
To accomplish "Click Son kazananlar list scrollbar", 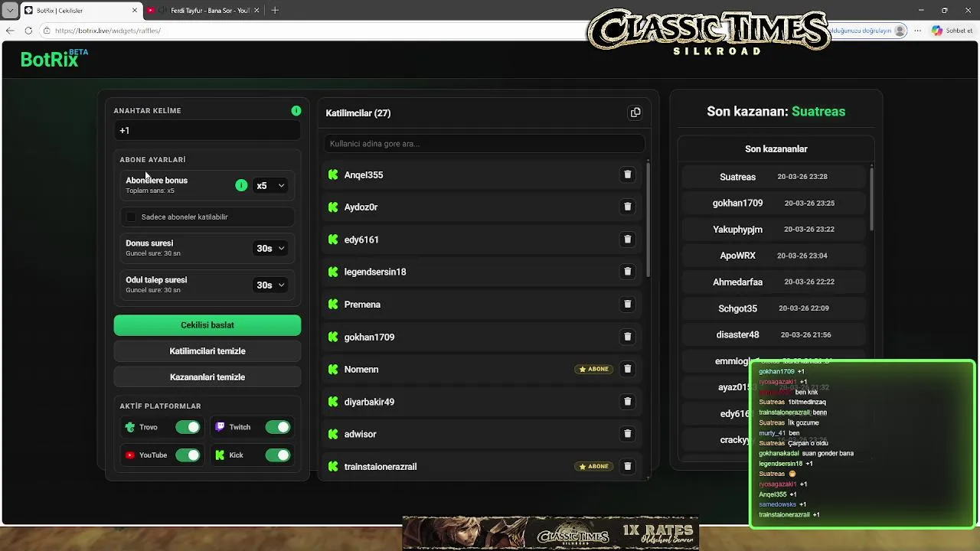I will point(871,197).
